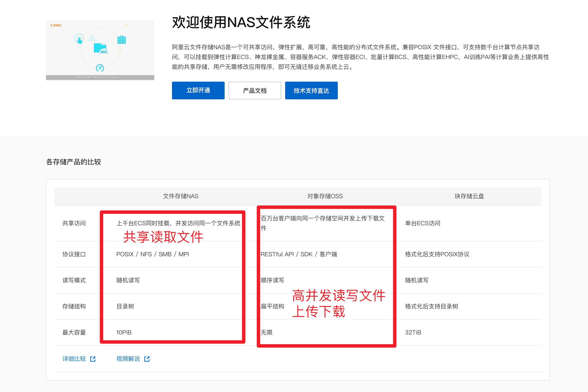Click the NAS folder icon in video
This screenshot has height=392, width=588.
tap(100, 48)
